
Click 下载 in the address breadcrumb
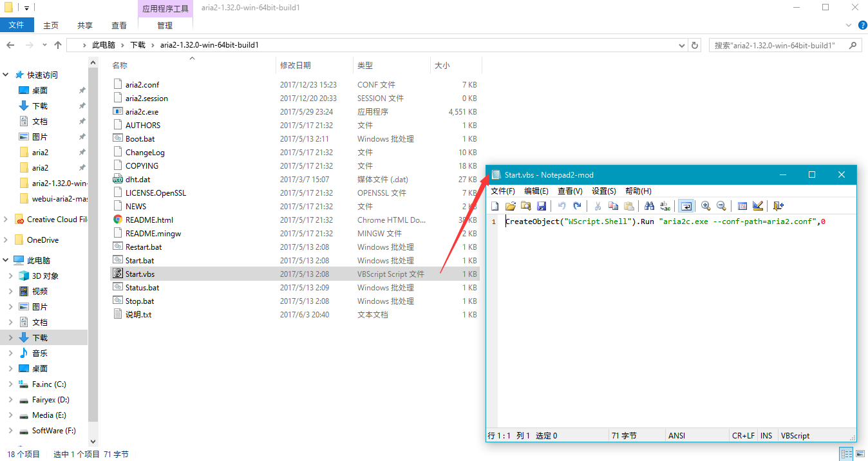[138, 46]
